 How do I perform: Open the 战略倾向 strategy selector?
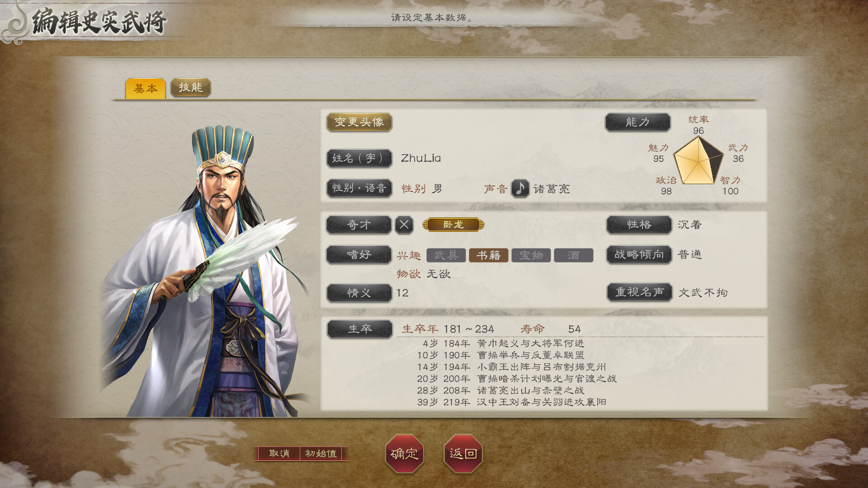click(639, 254)
